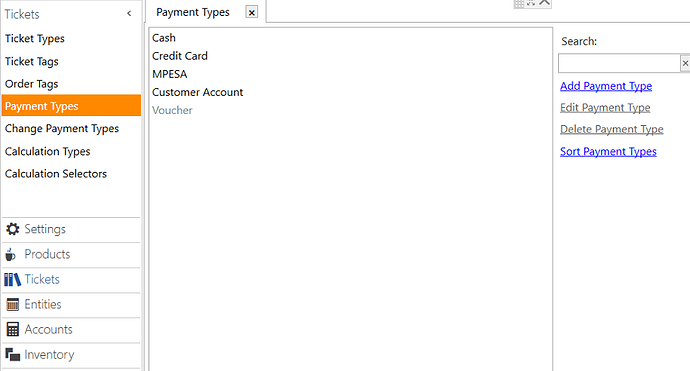This screenshot has width=690, height=371.
Task: Open the Products navigation label
Action: pyautogui.click(x=47, y=254)
